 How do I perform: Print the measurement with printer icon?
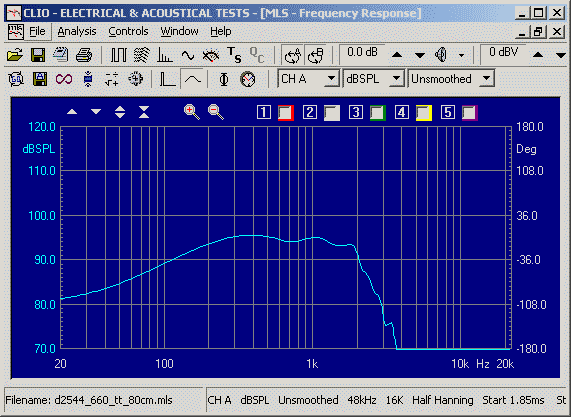[84, 55]
